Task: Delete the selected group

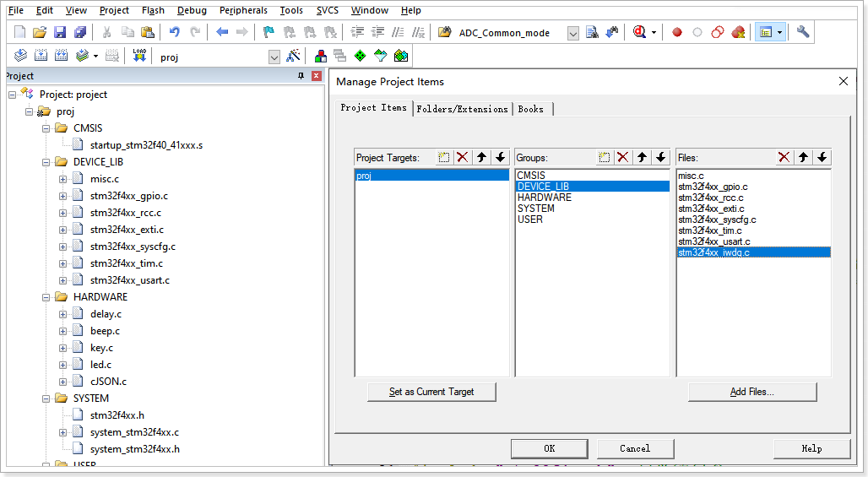Action: coord(623,158)
